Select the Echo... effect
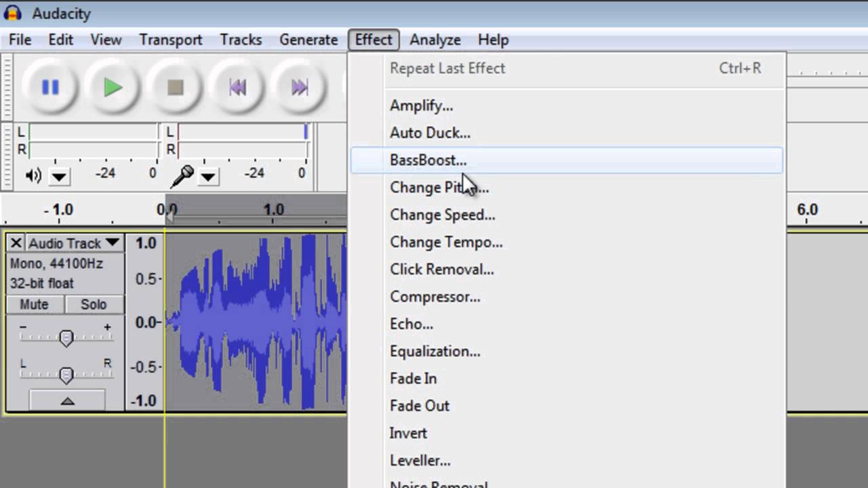 (567, 324)
